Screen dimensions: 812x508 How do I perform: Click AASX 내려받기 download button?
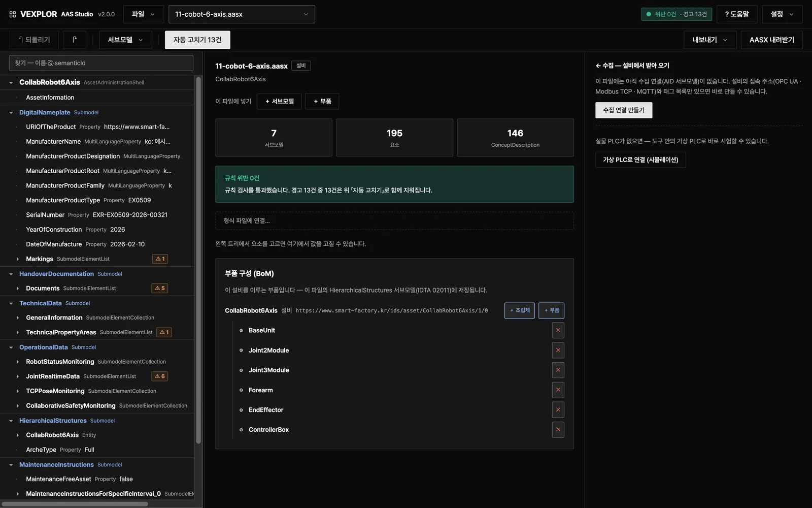point(771,40)
